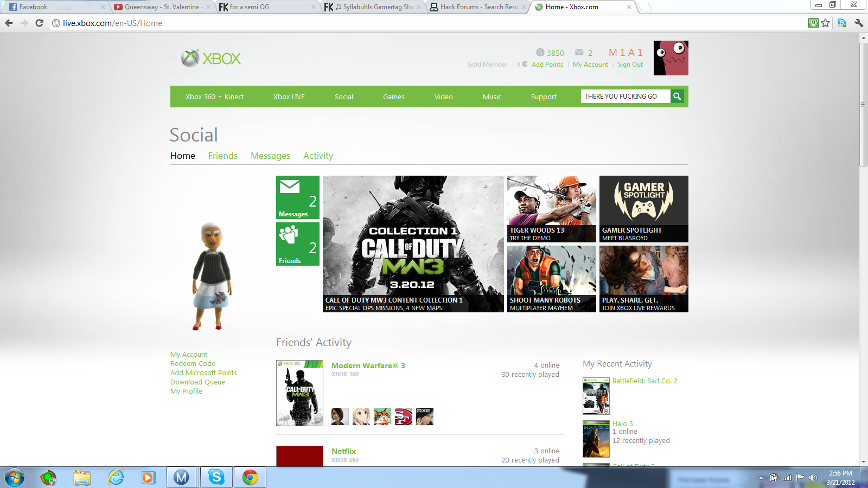The image size is (868, 488).
Task: Go to the Friends sub-tab
Action: coord(223,156)
